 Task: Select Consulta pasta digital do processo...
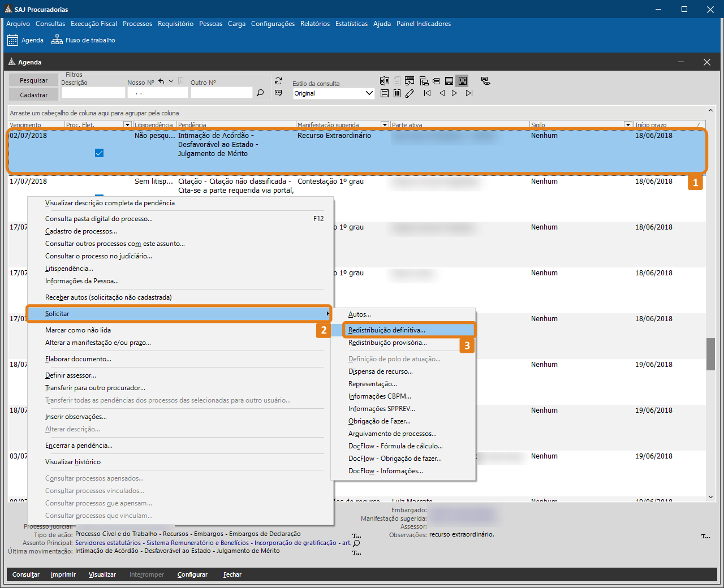(x=99, y=219)
